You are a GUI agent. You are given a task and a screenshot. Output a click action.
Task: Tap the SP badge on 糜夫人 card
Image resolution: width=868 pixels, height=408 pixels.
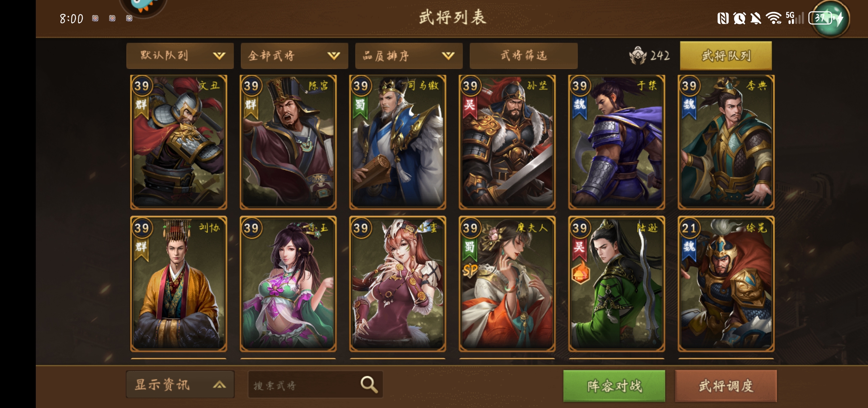pyautogui.click(x=470, y=270)
